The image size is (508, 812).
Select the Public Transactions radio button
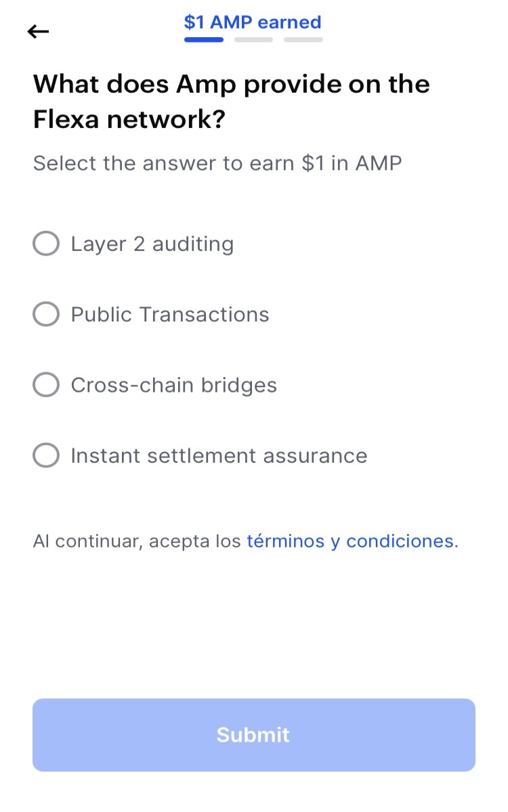click(46, 314)
